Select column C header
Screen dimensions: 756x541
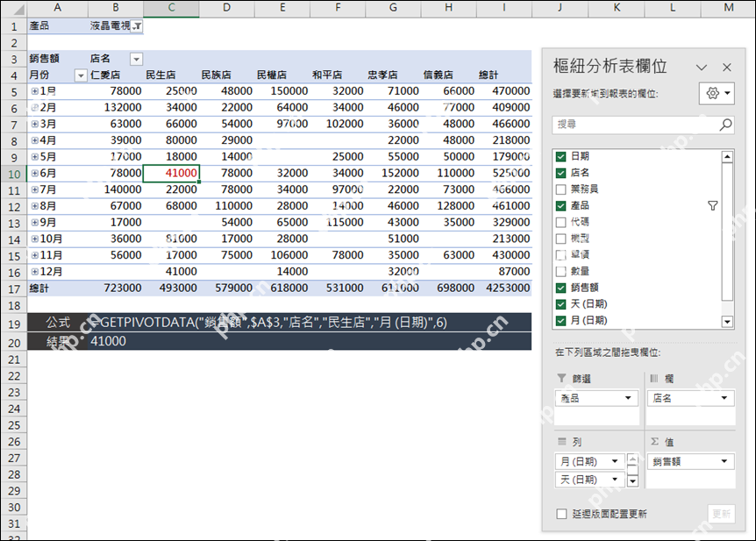point(171,8)
